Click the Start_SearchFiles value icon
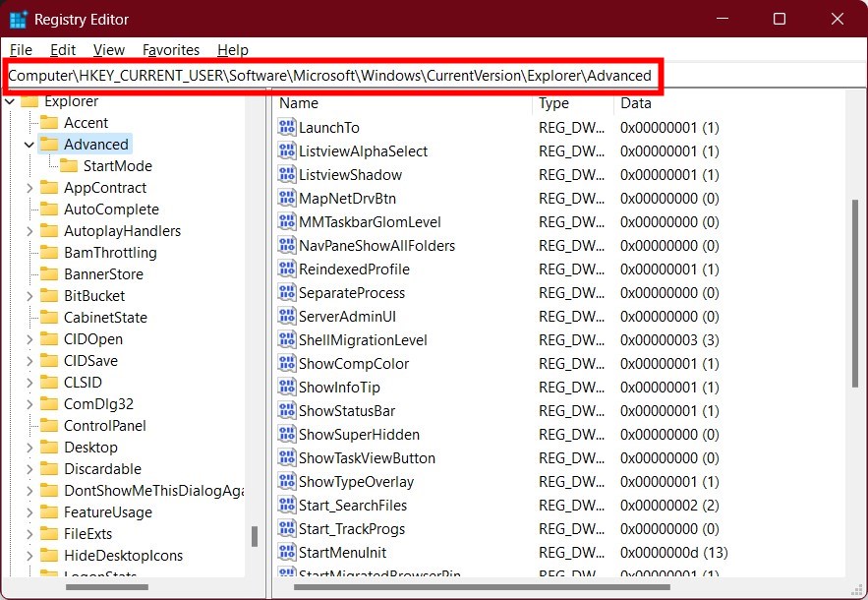This screenshot has width=868, height=600. point(287,505)
